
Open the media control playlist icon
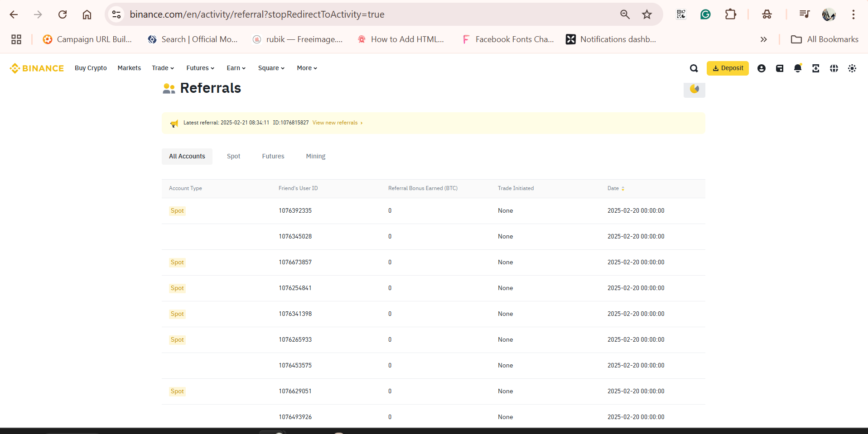pyautogui.click(x=805, y=14)
